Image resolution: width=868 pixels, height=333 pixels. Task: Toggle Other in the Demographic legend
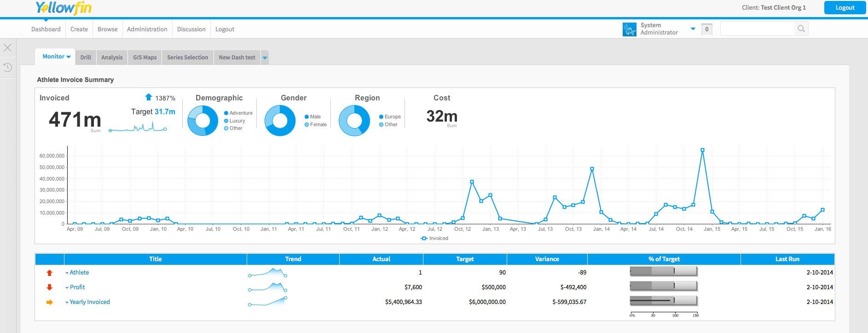click(x=233, y=128)
